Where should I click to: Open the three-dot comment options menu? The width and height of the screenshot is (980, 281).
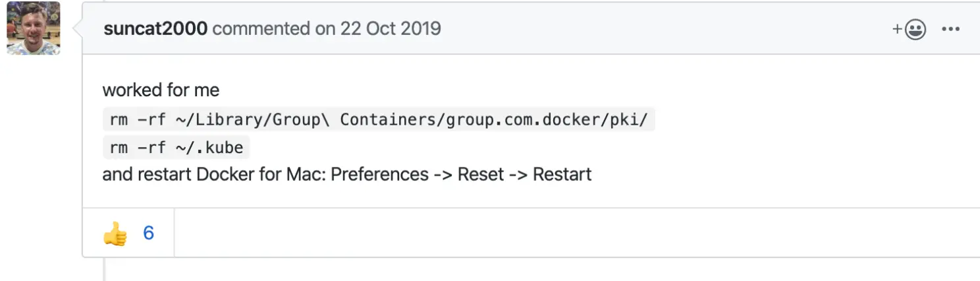click(x=950, y=30)
